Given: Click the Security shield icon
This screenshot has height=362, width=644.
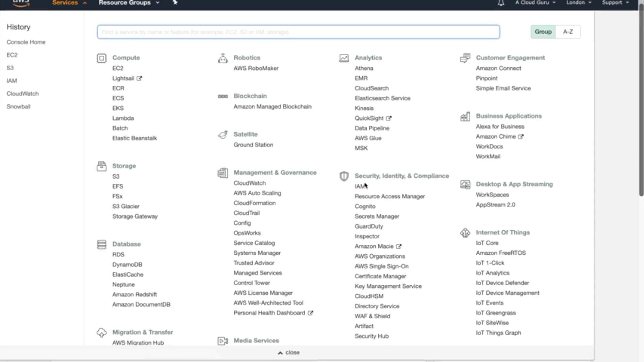Looking at the screenshot, I should click(344, 176).
